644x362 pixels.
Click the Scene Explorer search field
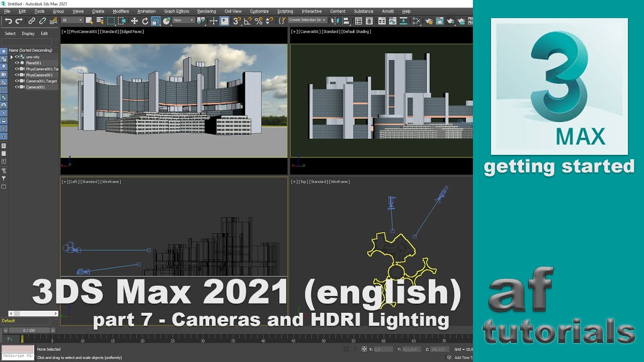[x=27, y=42]
